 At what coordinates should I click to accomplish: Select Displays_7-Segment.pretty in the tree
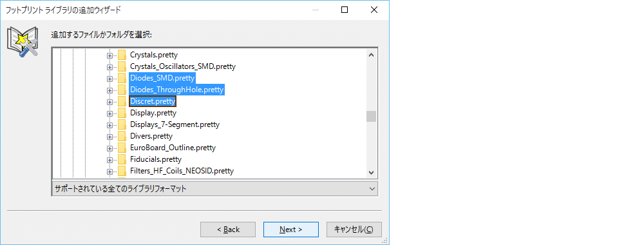175,124
